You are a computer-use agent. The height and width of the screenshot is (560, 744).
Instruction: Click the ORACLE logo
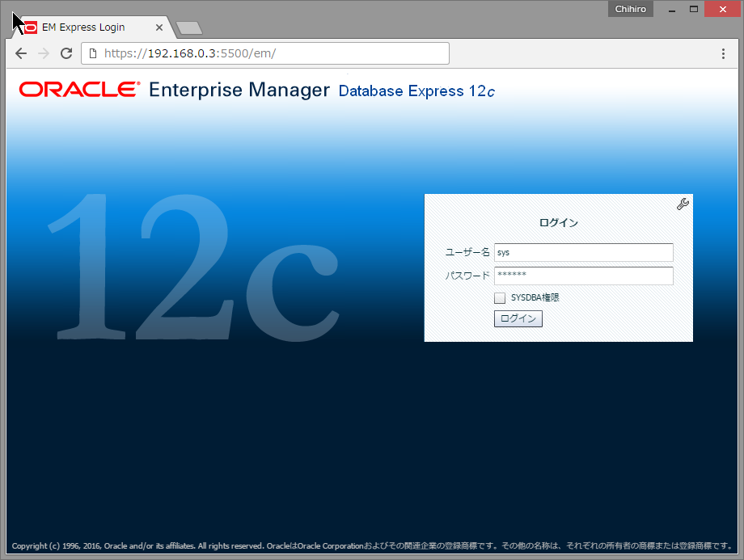(80, 89)
